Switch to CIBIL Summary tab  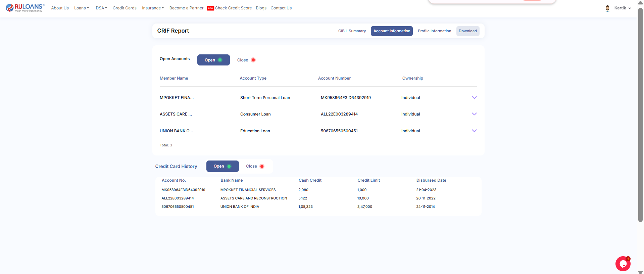[x=352, y=31]
